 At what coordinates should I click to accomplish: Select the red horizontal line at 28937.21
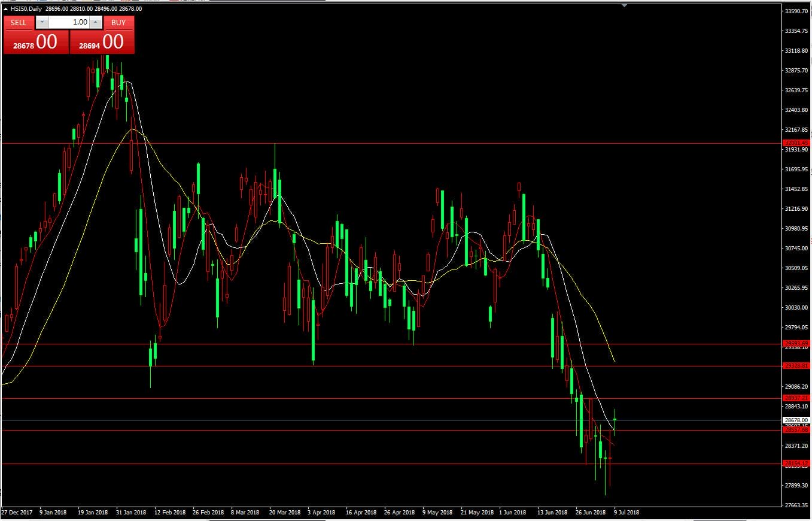389,398
